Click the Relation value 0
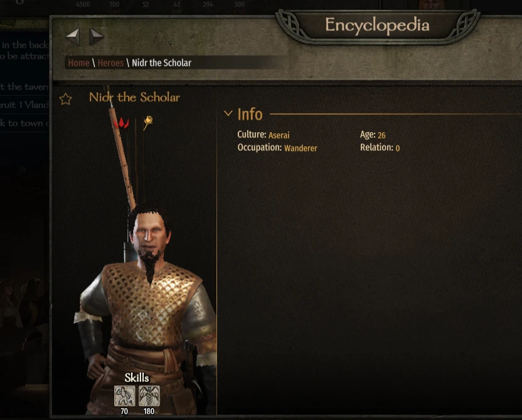This screenshot has width=522, height=420. click(398, 148)
